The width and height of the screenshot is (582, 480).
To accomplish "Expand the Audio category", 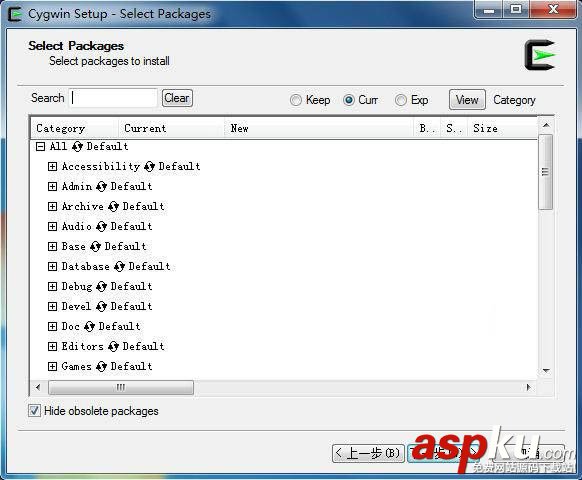I will pos(52,226).
